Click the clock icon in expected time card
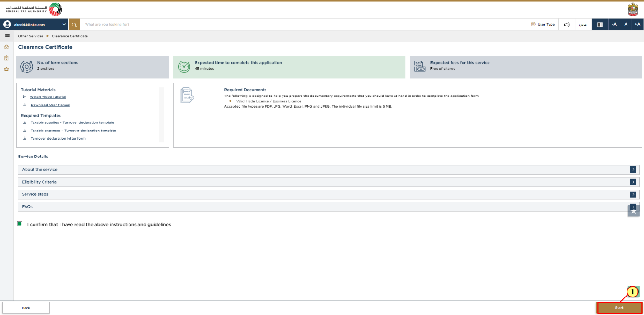 184,67
